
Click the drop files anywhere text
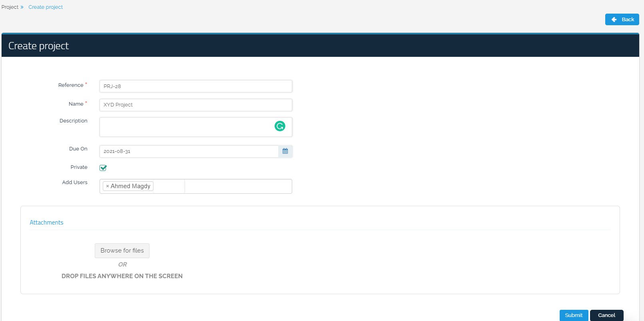pyautogui.click(x=122, y=276)
